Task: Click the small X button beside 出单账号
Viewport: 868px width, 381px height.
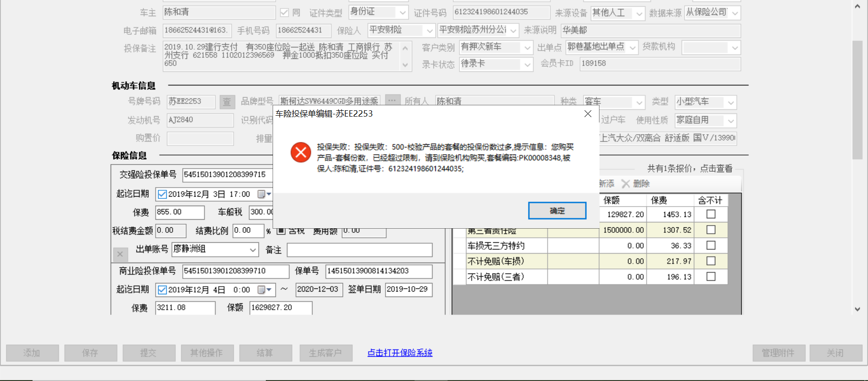Action: tap(120, 254)
